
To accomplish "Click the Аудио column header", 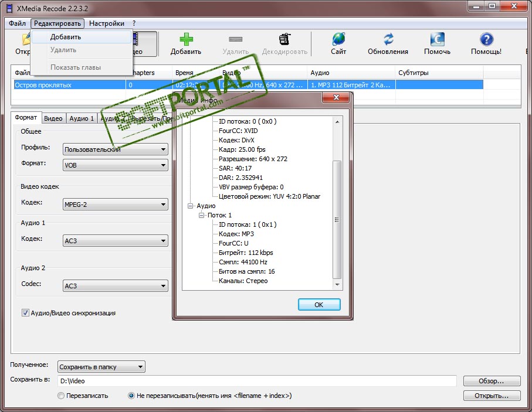I will pyautogui.click(x=351, y=73).
